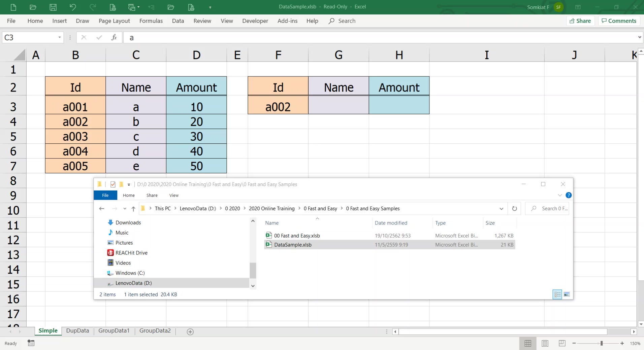Click the horizontal scrollbar in Excel
The image size is (644, 350).
tap(503, 331)
